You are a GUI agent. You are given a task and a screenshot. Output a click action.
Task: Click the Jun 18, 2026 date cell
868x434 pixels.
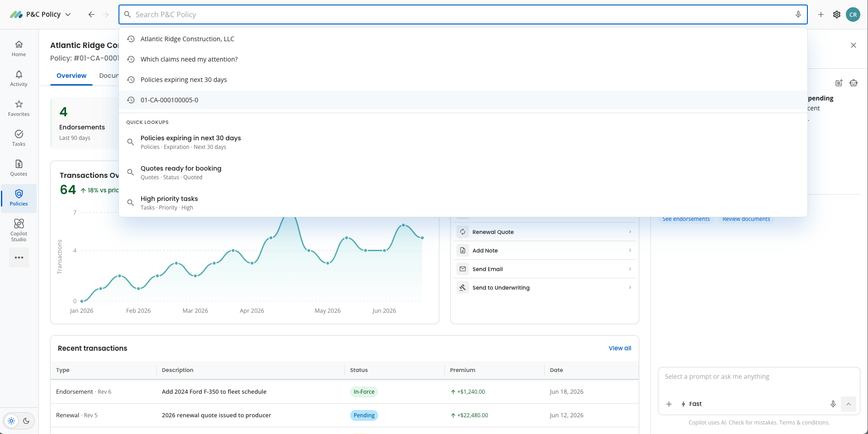click(567, 392)
